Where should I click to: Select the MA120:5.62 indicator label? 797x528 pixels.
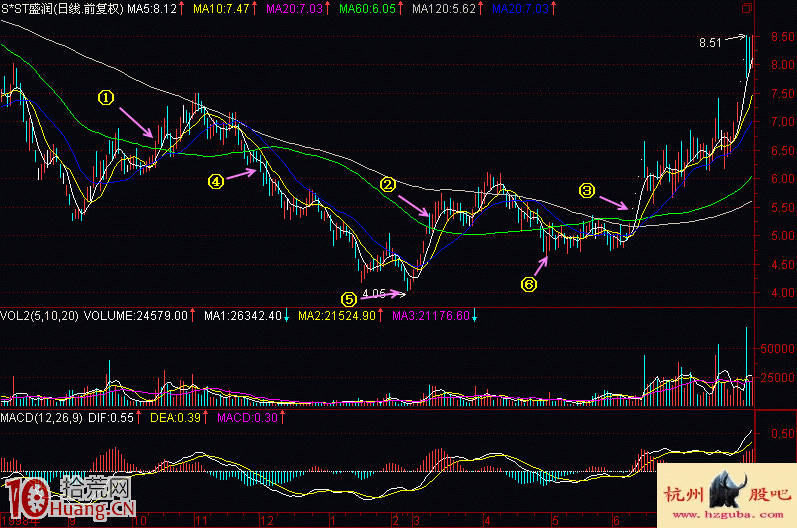444,9
